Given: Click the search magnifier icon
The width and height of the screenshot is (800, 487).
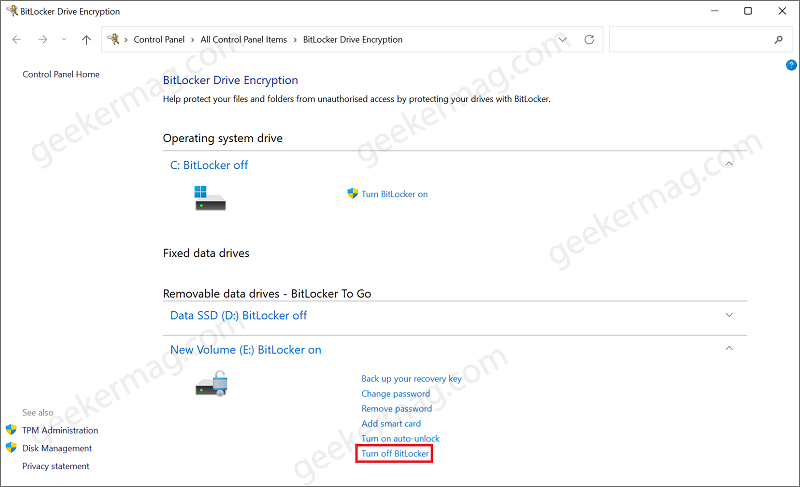Looking at the screenshot, I should (x=779, y=39).
